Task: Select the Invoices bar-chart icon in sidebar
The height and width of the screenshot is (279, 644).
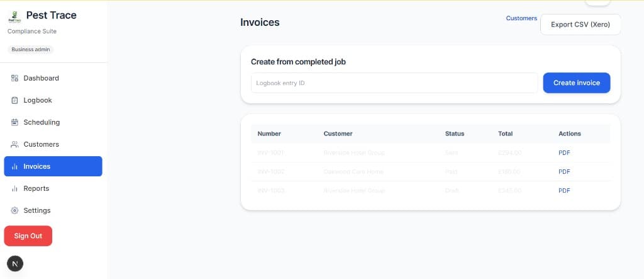Action: (x=15, y=167)
